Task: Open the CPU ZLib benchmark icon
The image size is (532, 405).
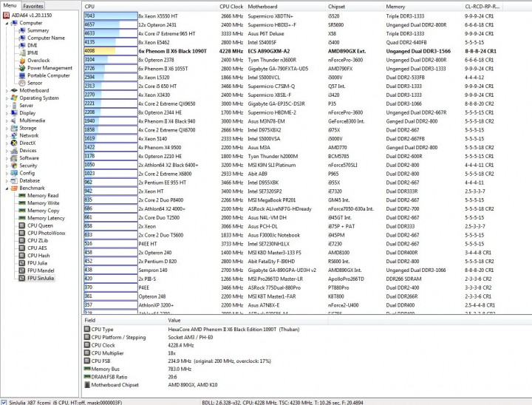Action: point(22,240)
